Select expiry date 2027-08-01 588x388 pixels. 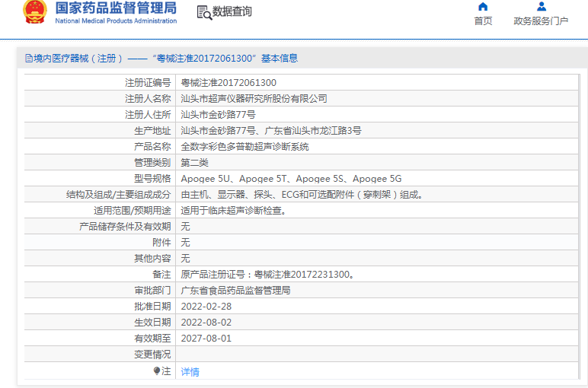point(206,339)
